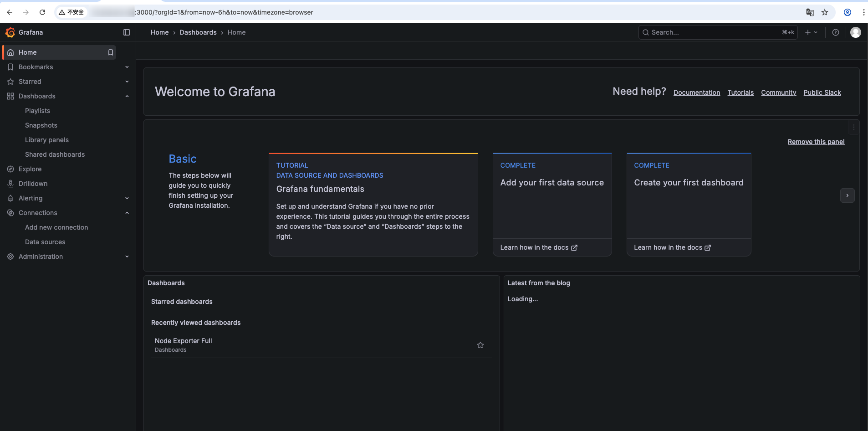Go to next setup guide card
Screen dimensions: 868x431
point(848,195)
